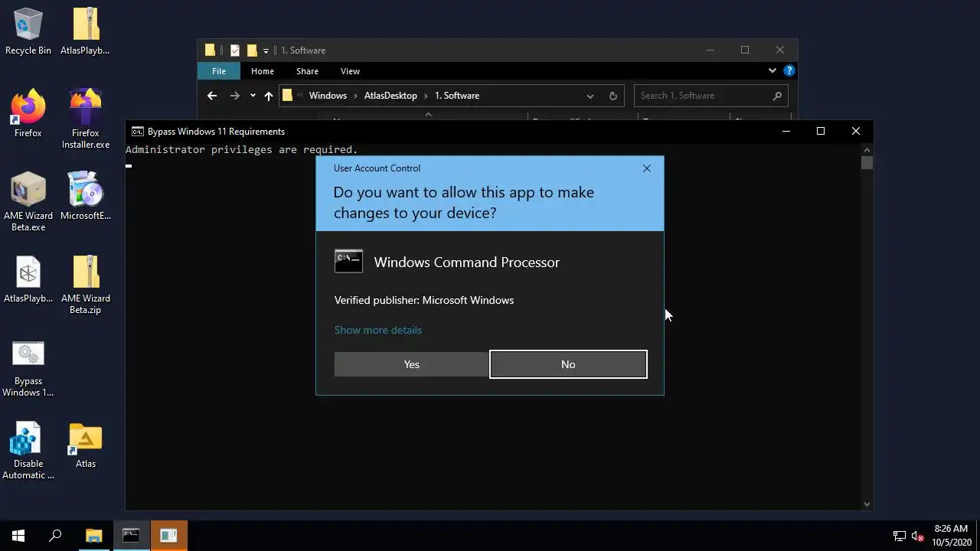The width and height of the screenshot is (980, 551).
Task: Open File Explorer from the taskbar
Action: 93,536
